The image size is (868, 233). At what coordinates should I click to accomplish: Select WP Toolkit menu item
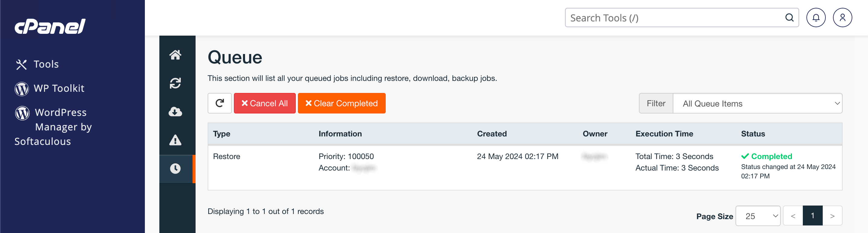pyautogui.click(x=59, y=88)
